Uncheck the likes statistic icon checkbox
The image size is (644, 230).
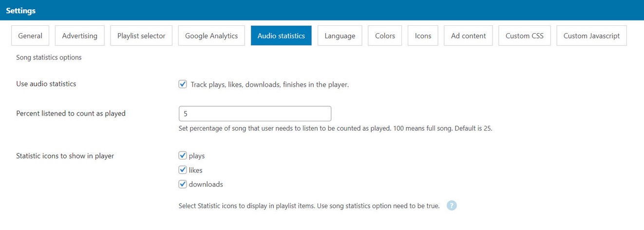183,170
